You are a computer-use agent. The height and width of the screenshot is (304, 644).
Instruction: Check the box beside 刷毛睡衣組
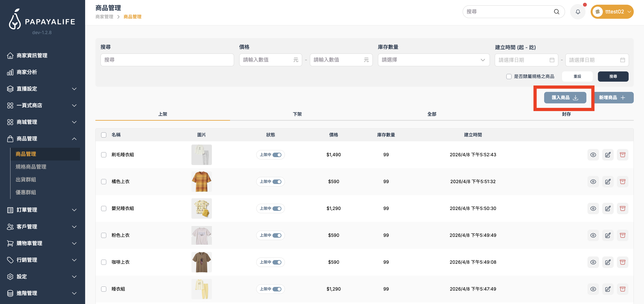(x=104, y=155)
